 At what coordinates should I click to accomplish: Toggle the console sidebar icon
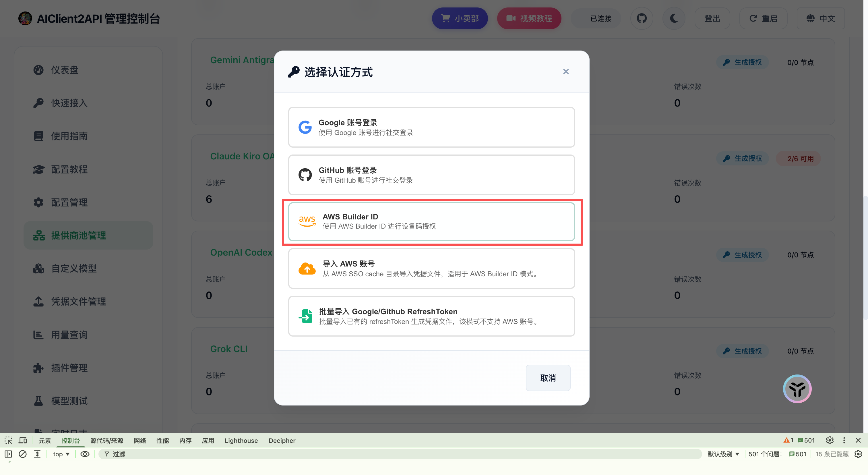8,454
